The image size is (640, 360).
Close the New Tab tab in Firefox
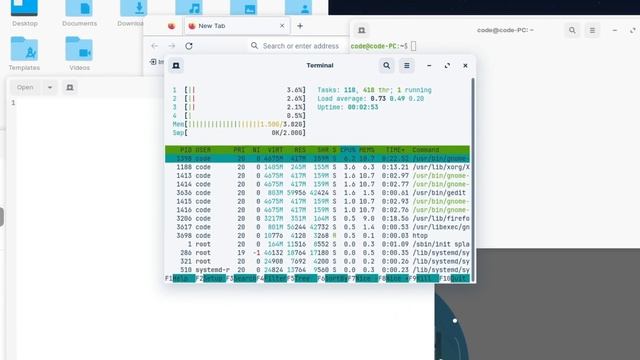click(282, 26)
